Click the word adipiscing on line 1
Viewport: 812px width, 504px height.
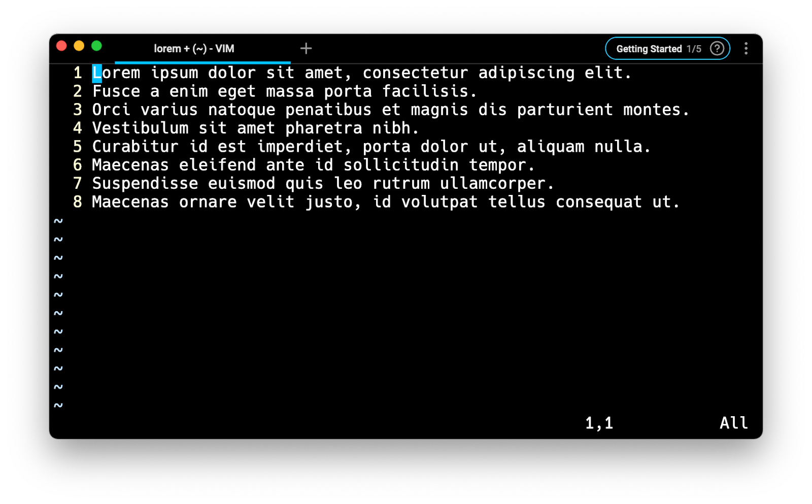click(527, 73)
